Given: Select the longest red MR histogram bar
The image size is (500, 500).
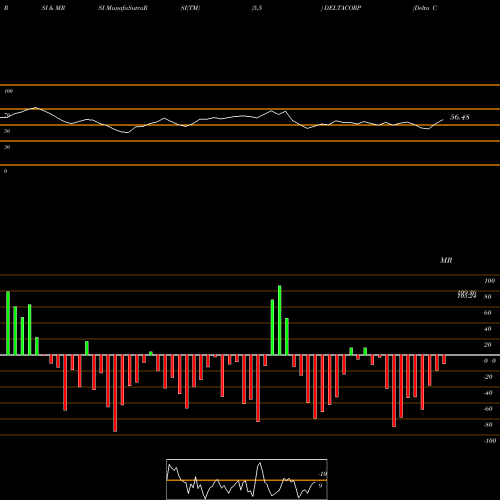Looking at the screenshot, I should click(x=115, y=393).
